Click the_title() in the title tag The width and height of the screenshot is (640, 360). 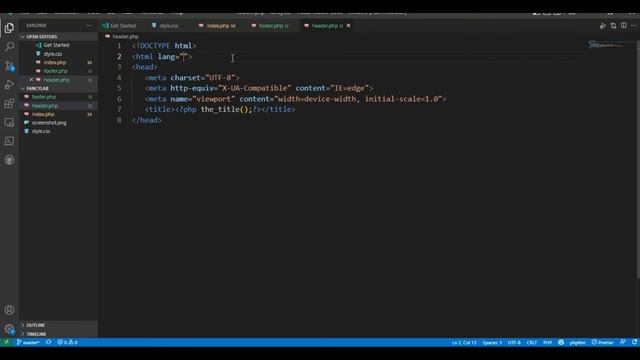[x=224, y=109]
